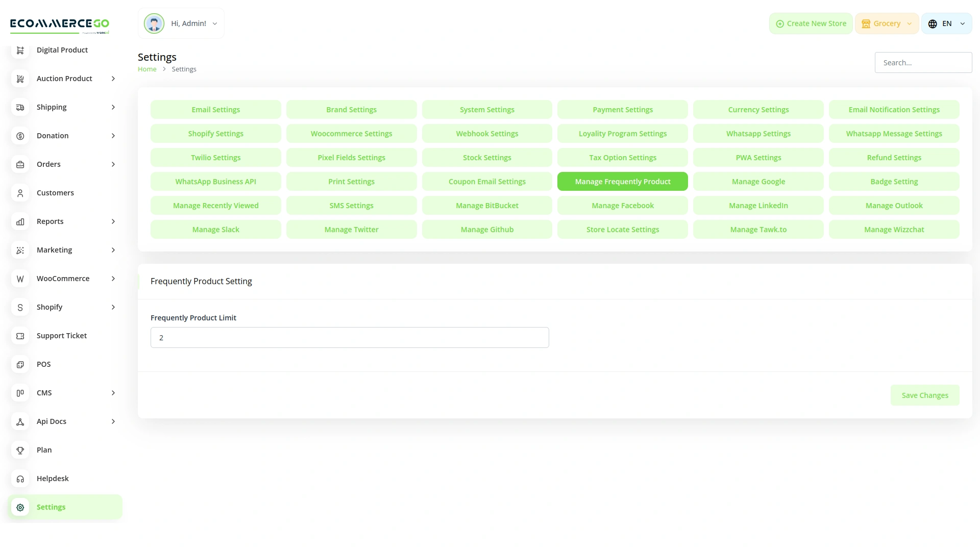Open the Shopify S icon
This screenshot has width=980, height=551.
coord(20,308)
